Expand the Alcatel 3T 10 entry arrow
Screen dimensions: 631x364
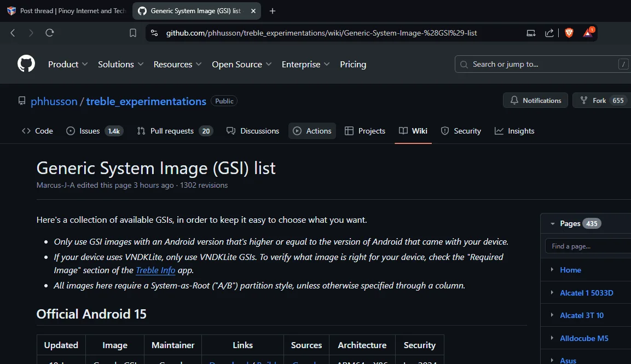point(552,315)
